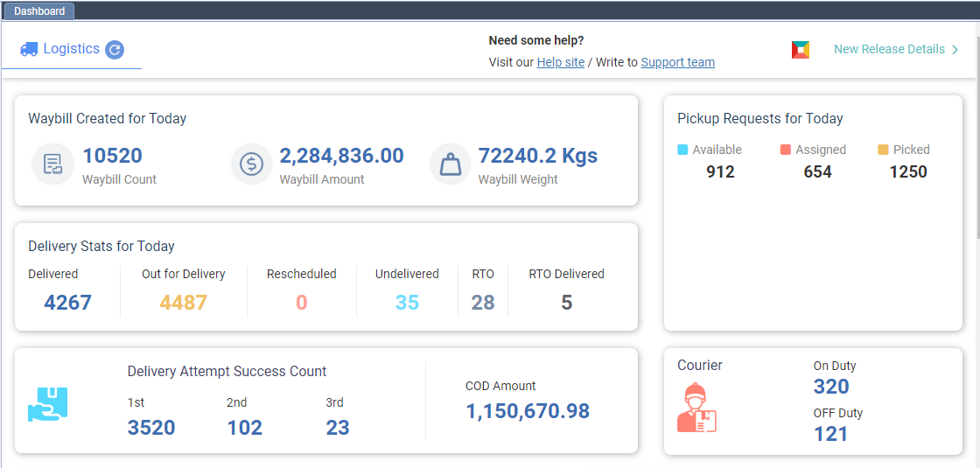Click the yellow Picked legend swatch

click(884, 150)
